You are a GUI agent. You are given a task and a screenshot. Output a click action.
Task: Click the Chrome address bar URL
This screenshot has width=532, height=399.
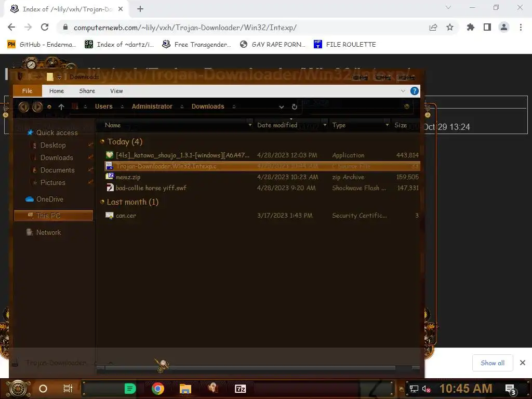pyautogui.click(x=185, y=28)
